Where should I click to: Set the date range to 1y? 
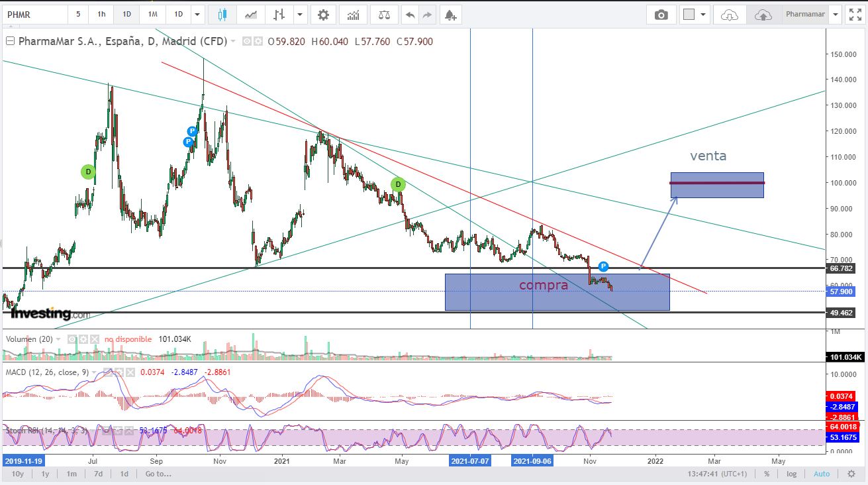[45, 474]
